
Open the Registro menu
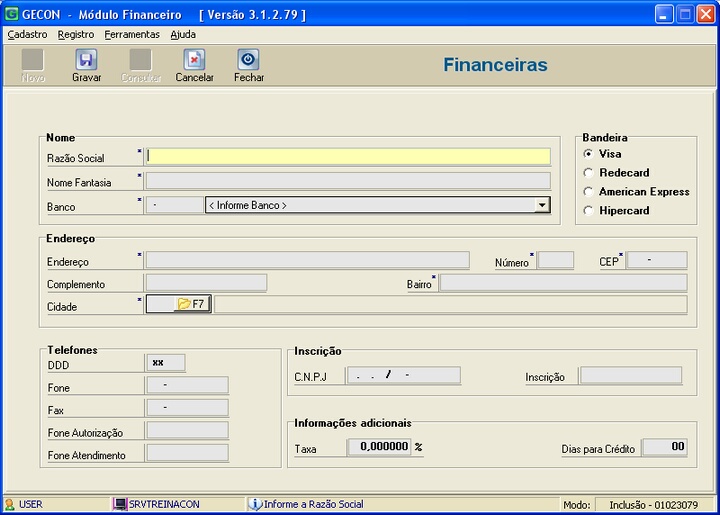point(76,34)
